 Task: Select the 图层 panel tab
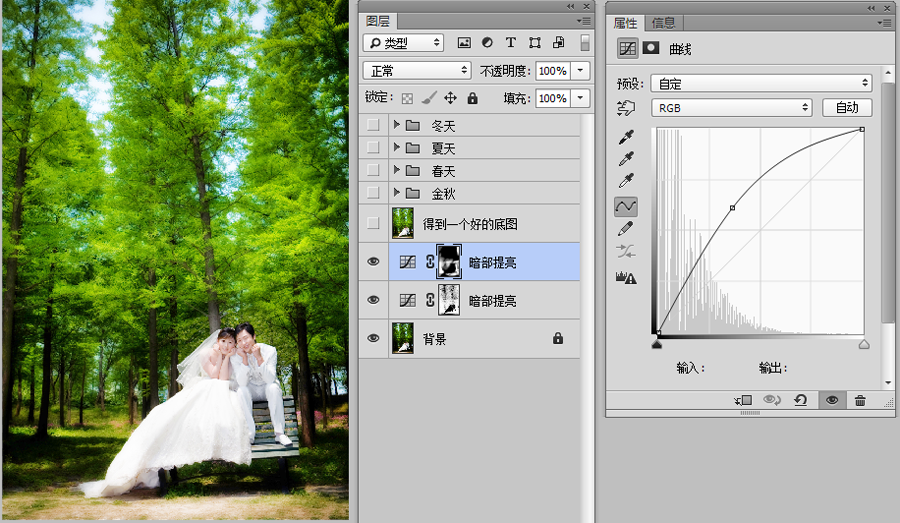[x=377, y=21]
